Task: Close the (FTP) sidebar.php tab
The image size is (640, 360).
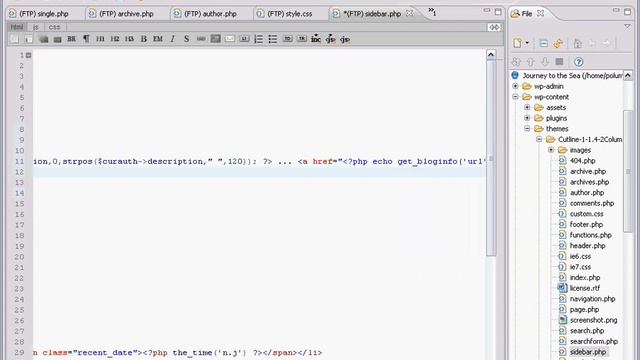Action: click(x=409, y=13)
